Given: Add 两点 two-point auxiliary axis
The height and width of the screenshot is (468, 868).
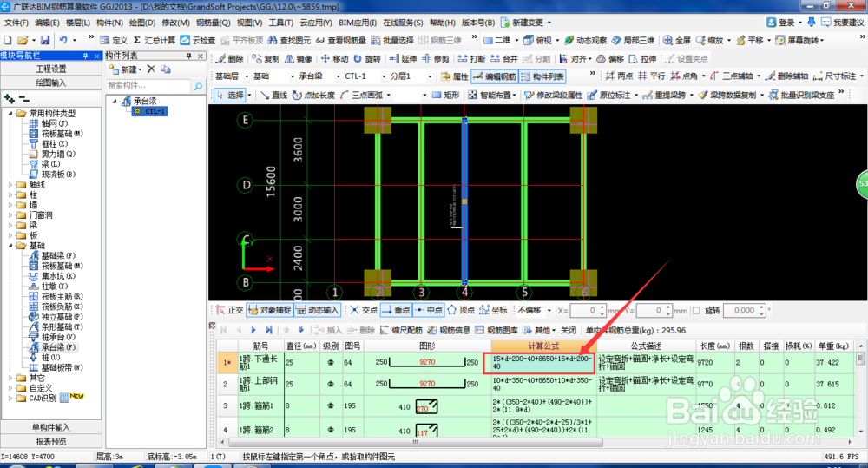Looking at the screenshot, I should coord(620,76).
